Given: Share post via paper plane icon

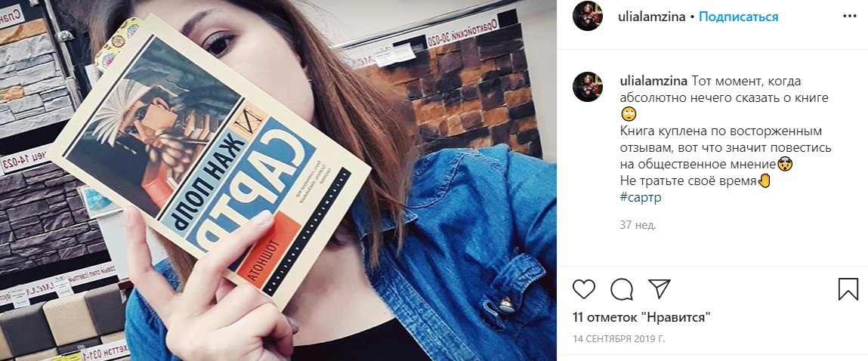Looking at the screenshot, I should (659, 289).
